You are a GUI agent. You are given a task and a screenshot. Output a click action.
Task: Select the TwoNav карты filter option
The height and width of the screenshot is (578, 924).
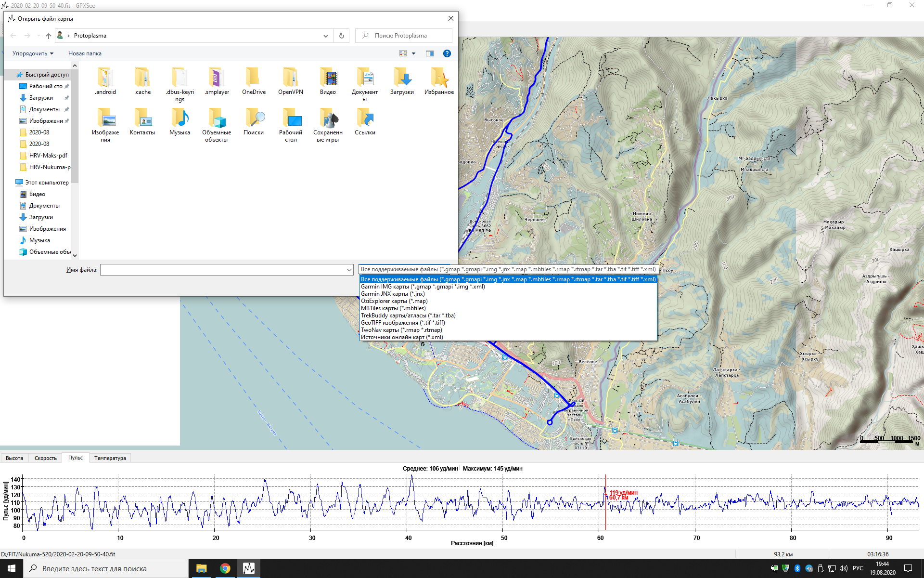pos(508,330)
